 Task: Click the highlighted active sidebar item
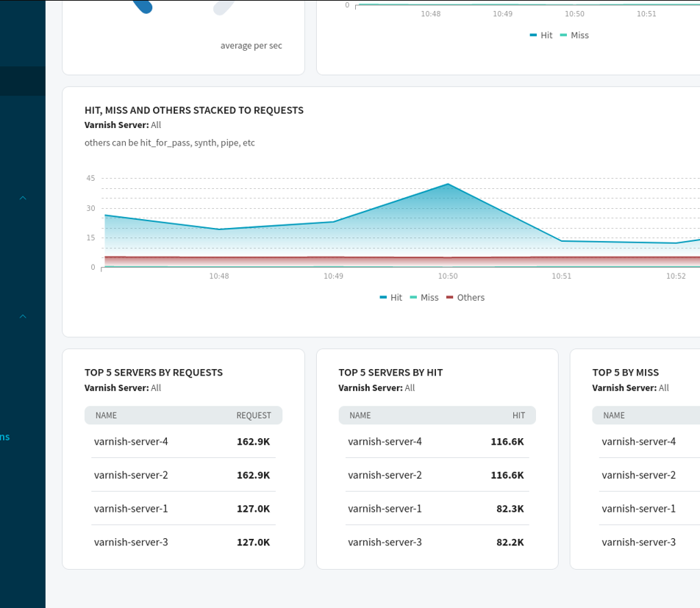click(22, 82)
